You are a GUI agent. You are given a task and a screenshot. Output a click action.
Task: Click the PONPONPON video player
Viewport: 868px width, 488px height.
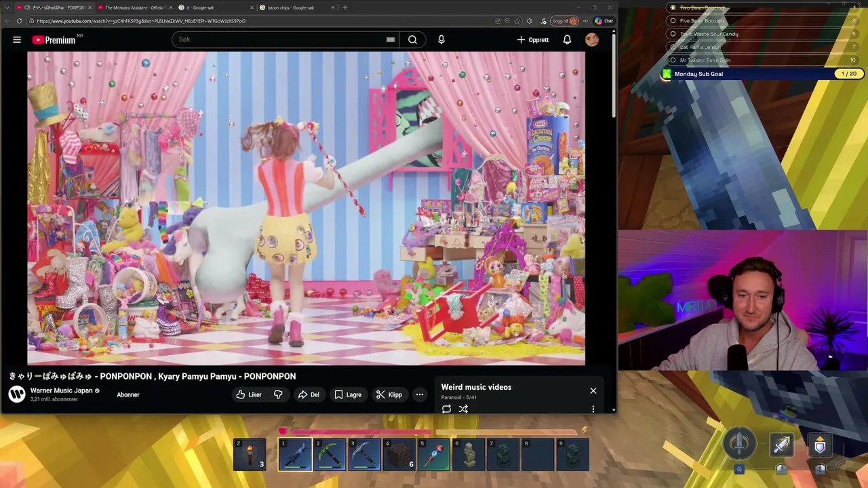(306, 209)
